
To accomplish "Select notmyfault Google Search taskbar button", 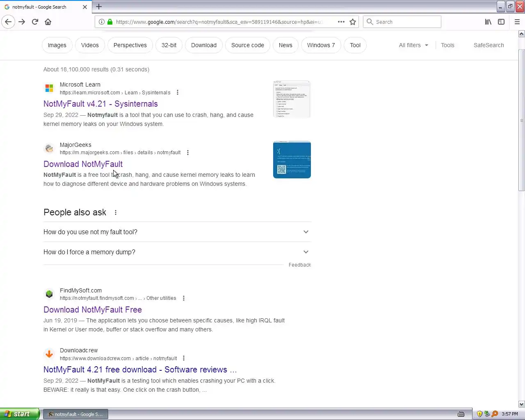I will coord(75,414).
